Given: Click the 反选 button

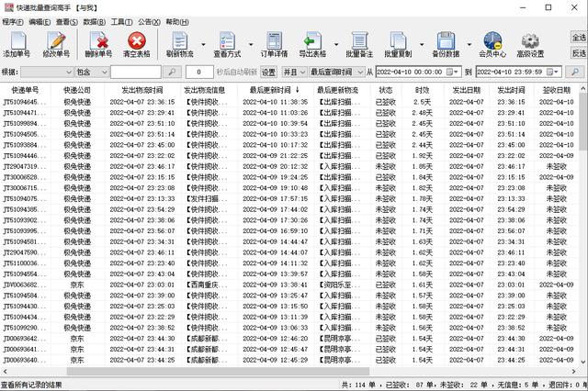Looking at the screenshot, I should click(579, 53).
